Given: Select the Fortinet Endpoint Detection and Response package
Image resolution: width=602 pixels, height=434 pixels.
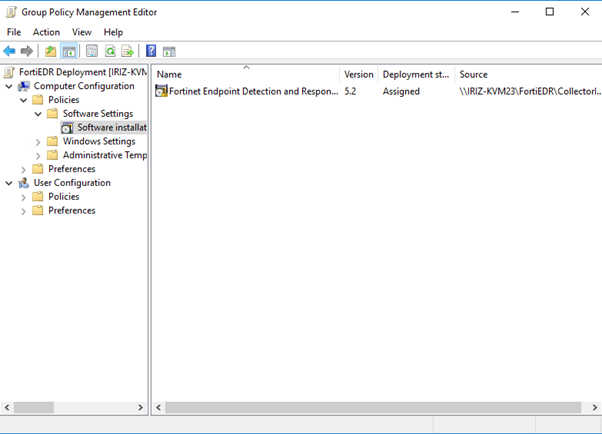Looking at the screenshot, I should pyautogui.click(x=253, y=91).
